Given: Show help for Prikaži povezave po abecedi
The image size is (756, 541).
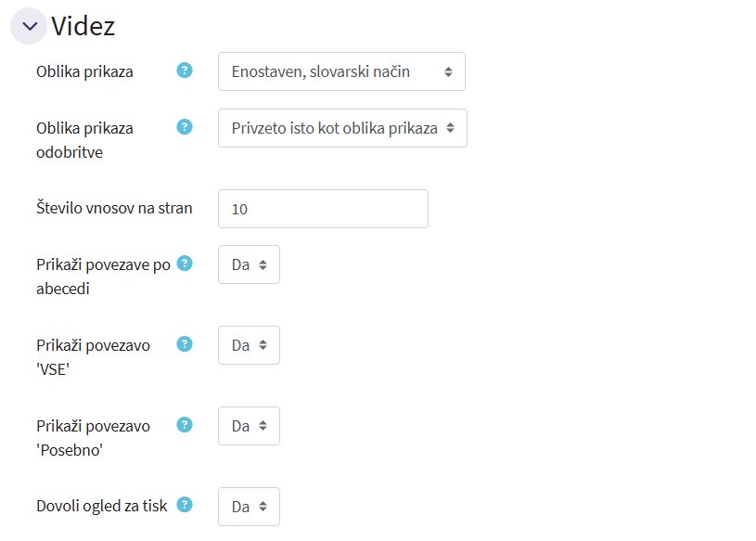Looking at the screenshot, I should (185, 264).
